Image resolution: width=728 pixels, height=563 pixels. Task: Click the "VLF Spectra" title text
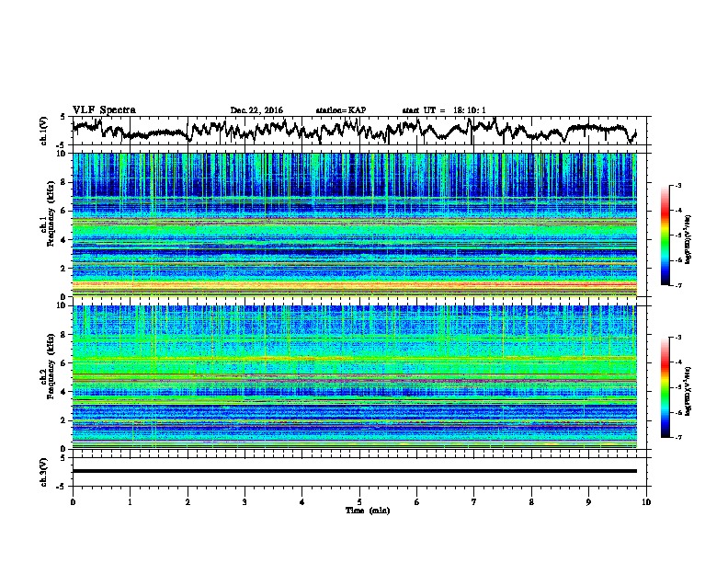point(104,110)
